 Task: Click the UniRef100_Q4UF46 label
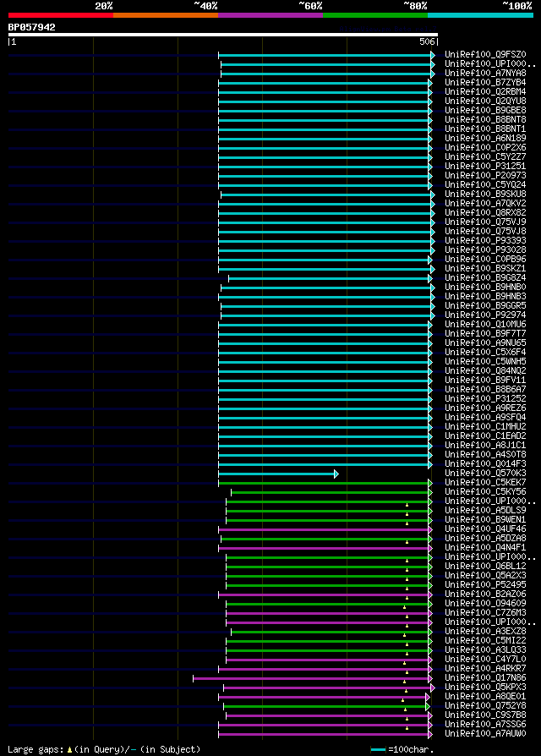[x=485, y=529]
